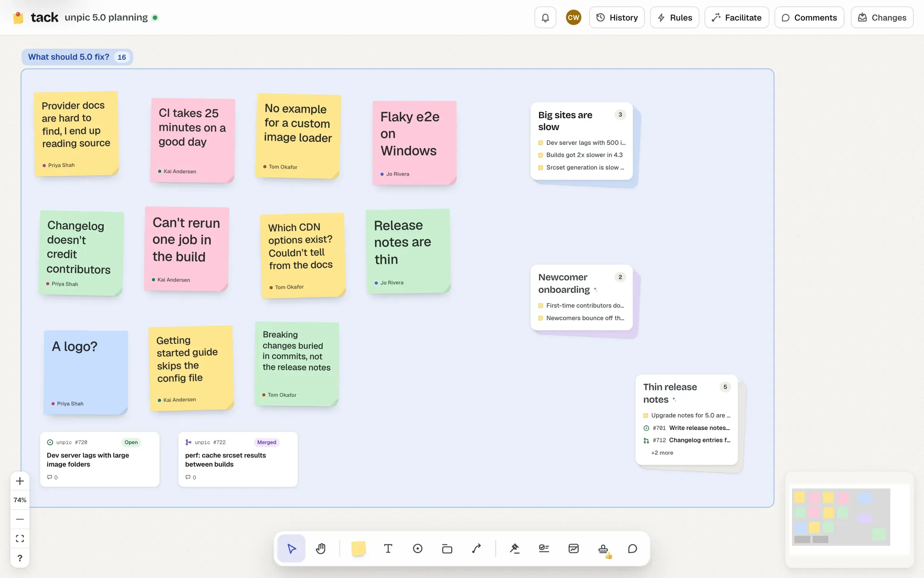Open notifications bell
The height and width of the screenshot is (578, 924).
[x=545, y=17]
